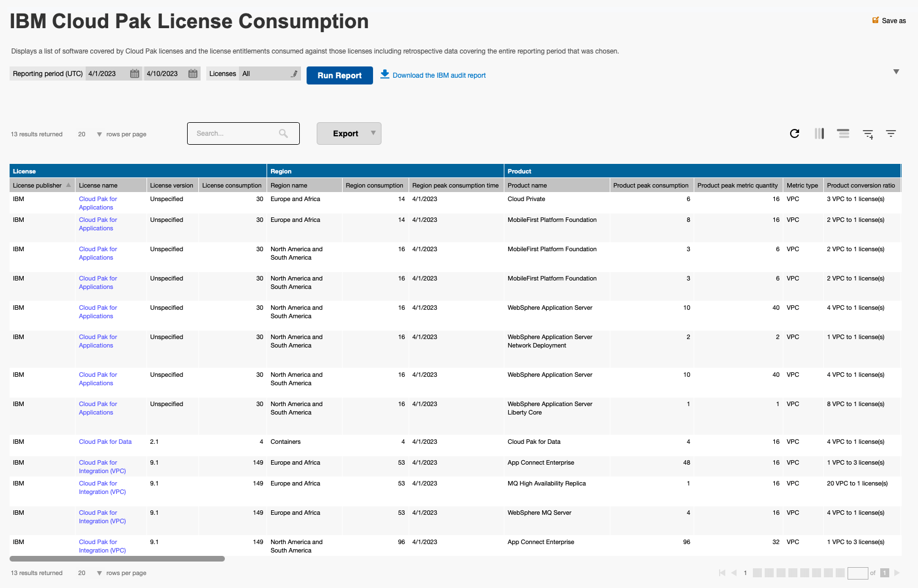The width and height of the screenshot is (918, 588).
Task: Open the Cloud Pak for Data license link
Action: click(x=105, y=442)
